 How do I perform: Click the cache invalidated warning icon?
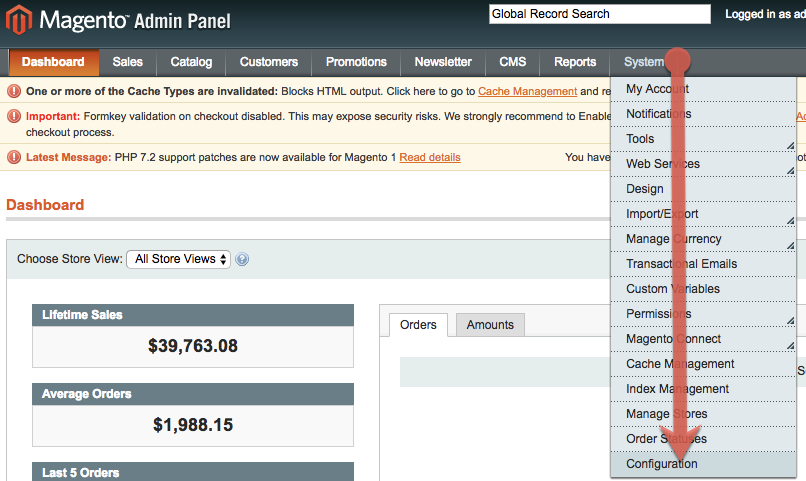[x=14, y=91]
